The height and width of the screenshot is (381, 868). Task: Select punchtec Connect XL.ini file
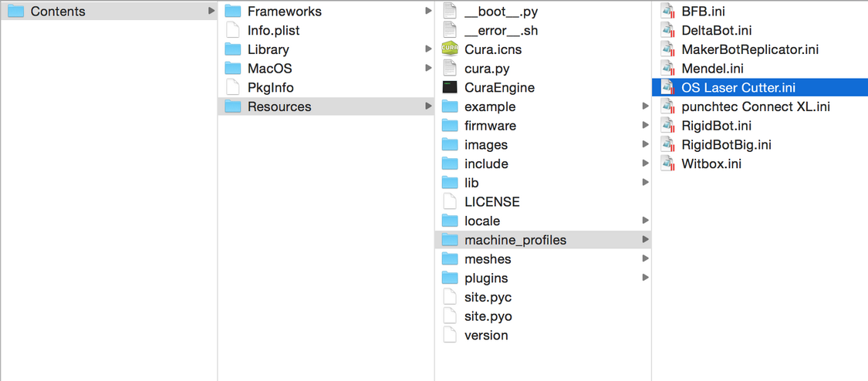pos(755,106)
